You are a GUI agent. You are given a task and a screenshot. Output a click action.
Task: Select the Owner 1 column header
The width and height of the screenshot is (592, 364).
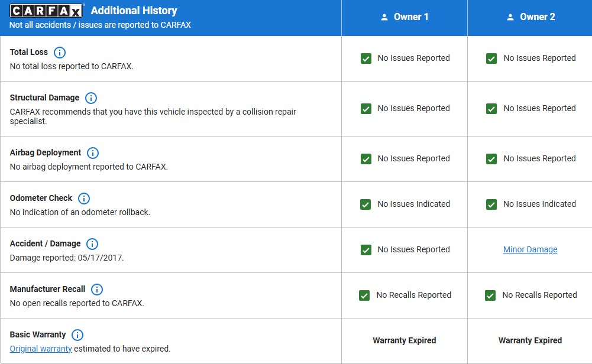[x=405, y=18]
